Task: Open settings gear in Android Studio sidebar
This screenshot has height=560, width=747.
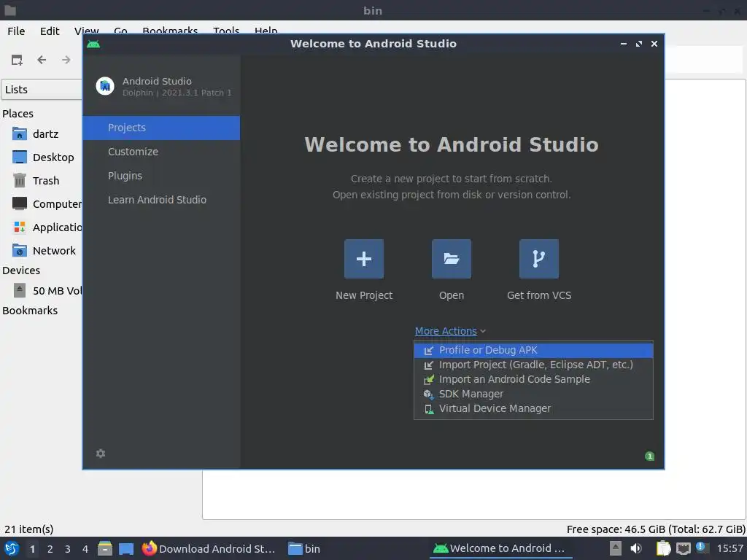Action: coord(101,454)
